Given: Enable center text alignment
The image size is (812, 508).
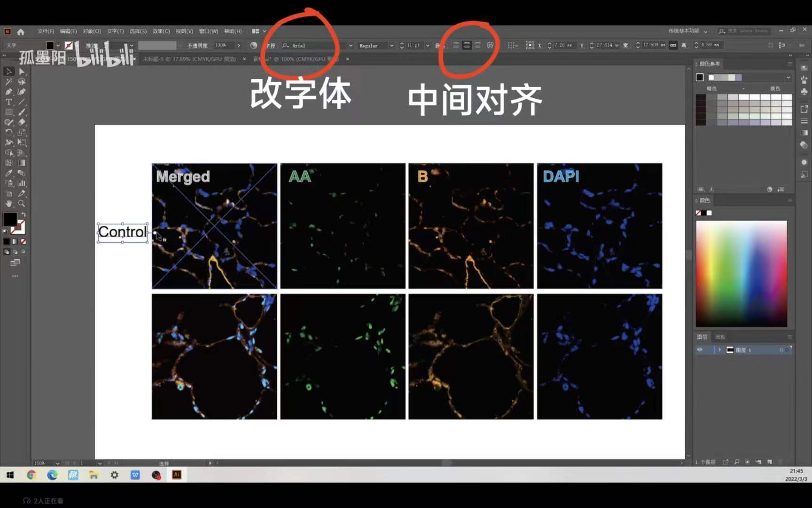Looking at the screenshot, I should tap(467, 45).
